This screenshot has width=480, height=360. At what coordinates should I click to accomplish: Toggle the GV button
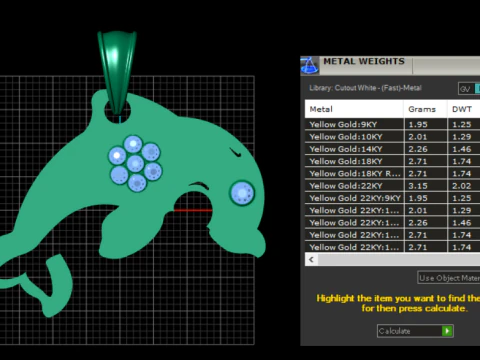(465, 89)
